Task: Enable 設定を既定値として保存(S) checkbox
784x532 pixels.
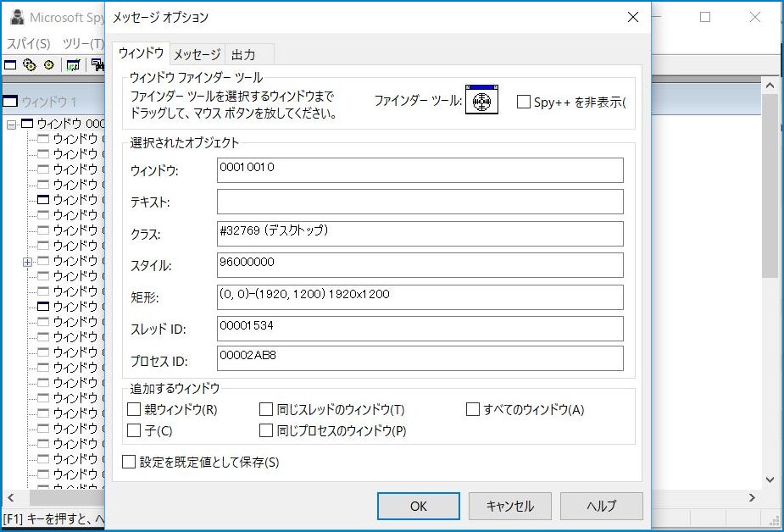Action: [x=129, y=462]
